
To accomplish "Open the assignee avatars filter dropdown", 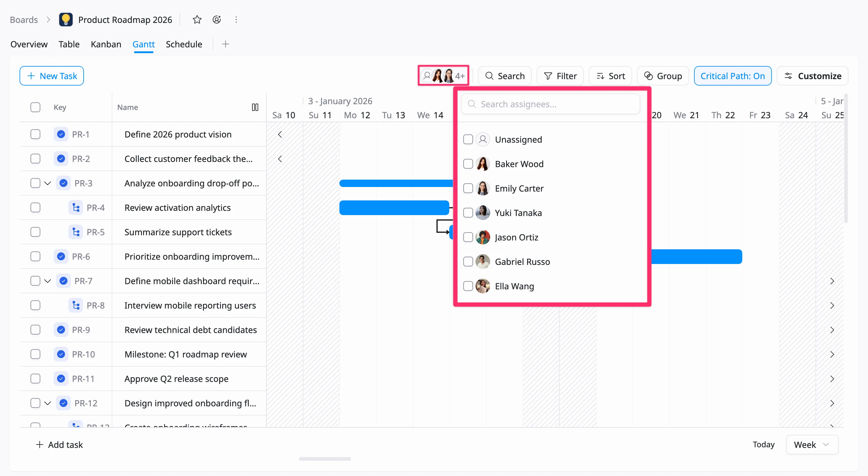I will point(443,76).
